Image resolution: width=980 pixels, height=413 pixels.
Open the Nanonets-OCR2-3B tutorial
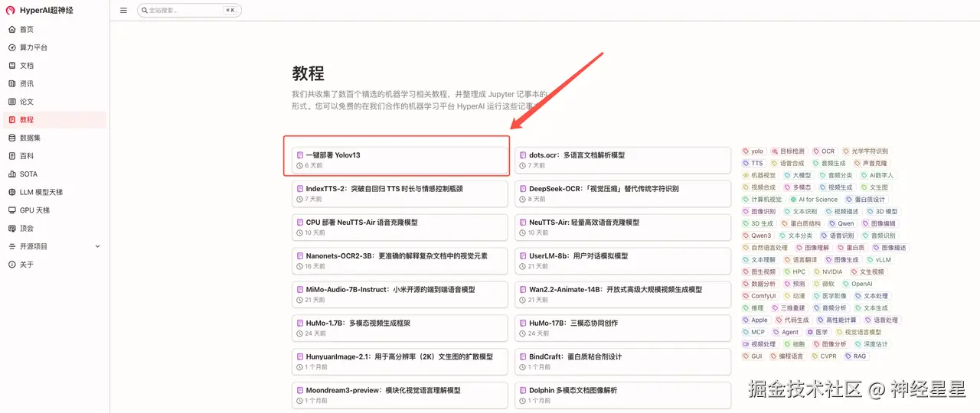[x=400, y=261]
